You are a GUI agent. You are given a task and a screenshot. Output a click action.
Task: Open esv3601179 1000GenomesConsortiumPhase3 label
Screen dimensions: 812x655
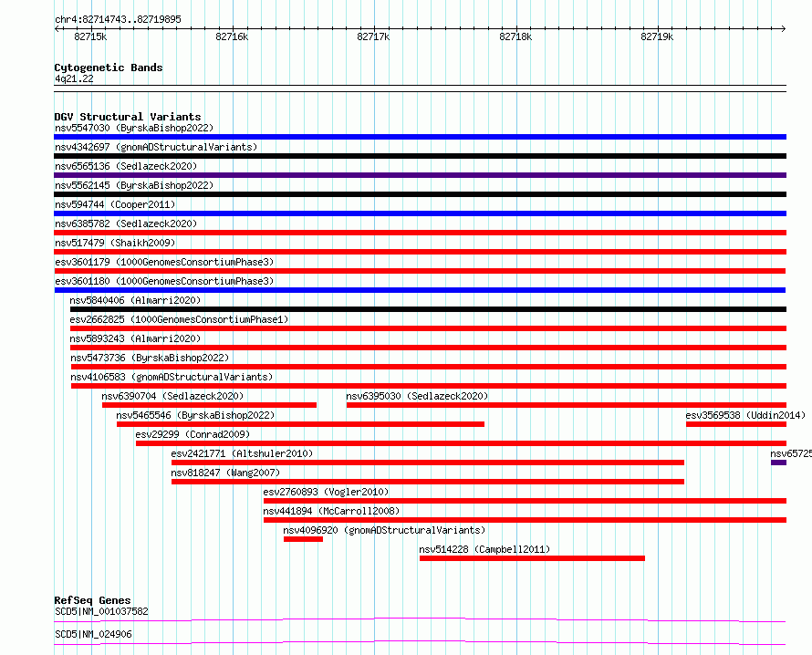164,262
